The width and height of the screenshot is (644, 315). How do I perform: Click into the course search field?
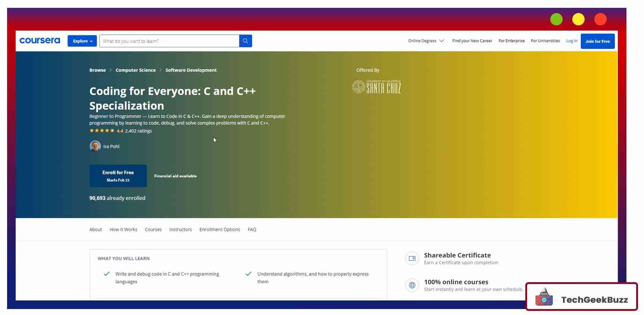click(169, 41)
